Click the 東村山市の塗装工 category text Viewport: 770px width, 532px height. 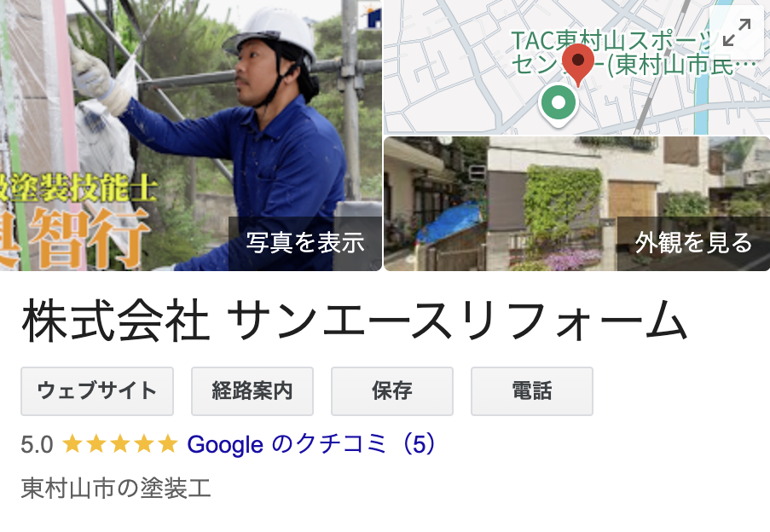tap(116, 489)
